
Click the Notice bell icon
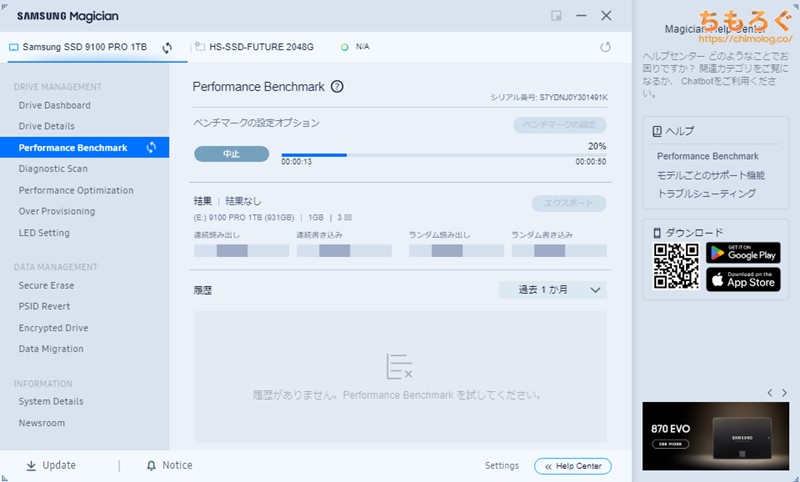(x=151, y=465)
